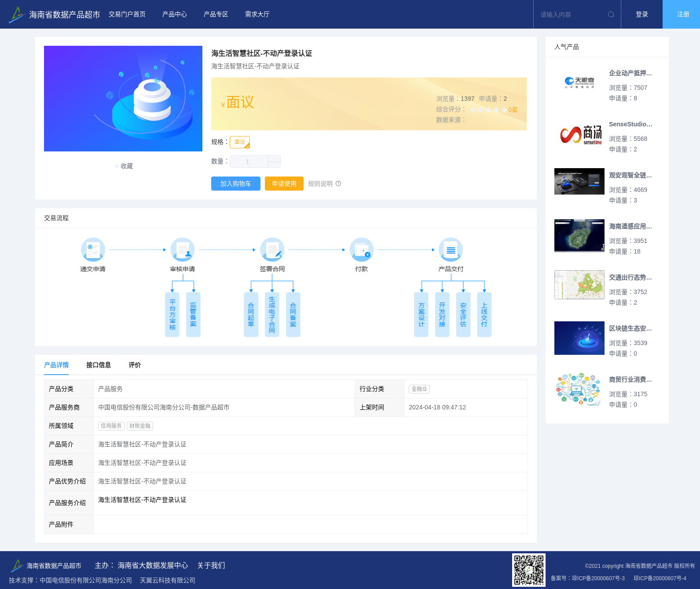Click the info icon beside 规则说明
Screen dimensions: 700x589
click(338, 184)
